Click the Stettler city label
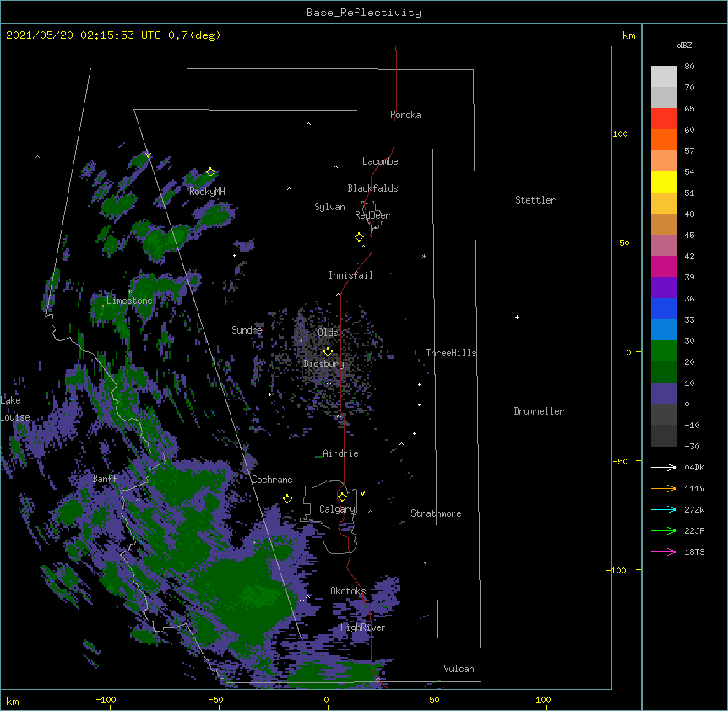 [x=535, y=200]
